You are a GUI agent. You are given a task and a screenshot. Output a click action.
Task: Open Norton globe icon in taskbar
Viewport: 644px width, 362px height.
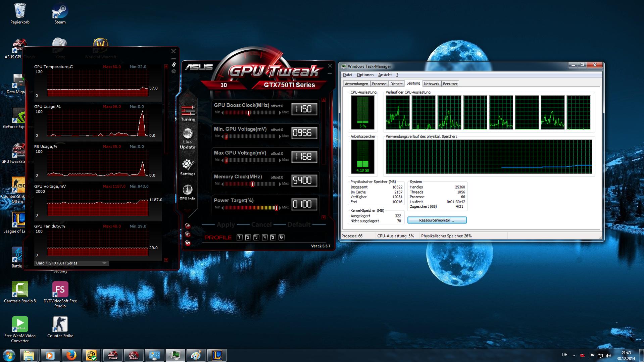click(x=92, y=355)
